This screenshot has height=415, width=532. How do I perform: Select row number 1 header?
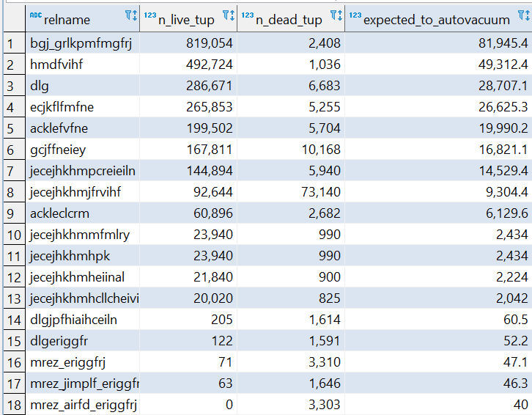[10, 43]
